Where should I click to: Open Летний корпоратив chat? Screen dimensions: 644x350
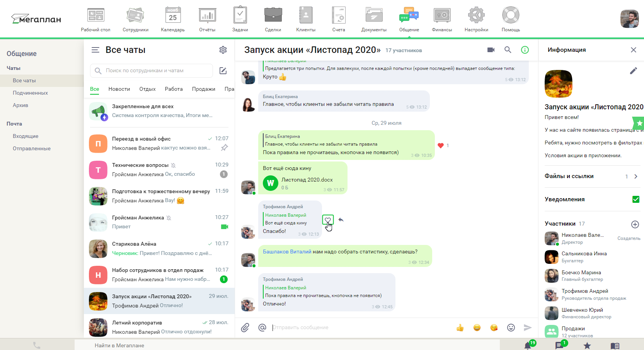pos(159,327)
